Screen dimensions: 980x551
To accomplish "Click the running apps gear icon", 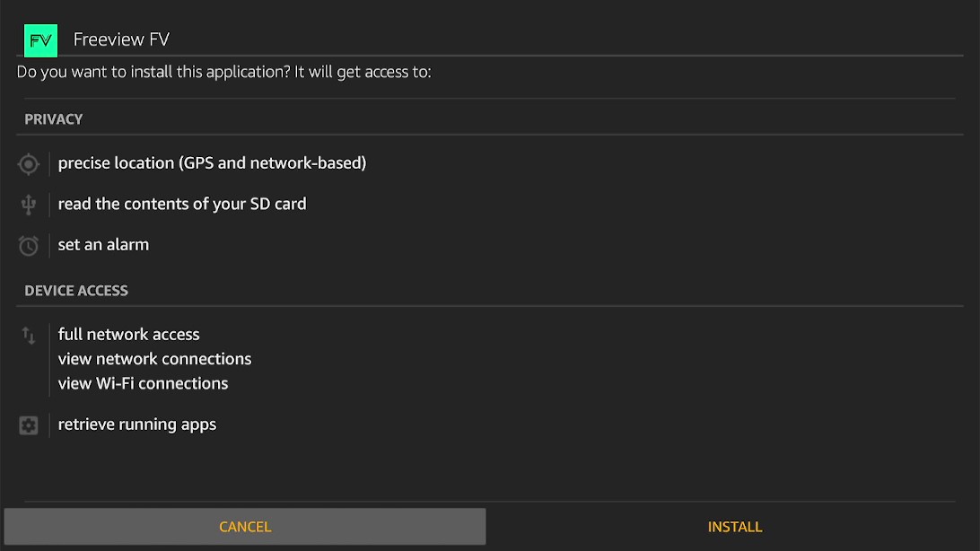I will point(28,425).
